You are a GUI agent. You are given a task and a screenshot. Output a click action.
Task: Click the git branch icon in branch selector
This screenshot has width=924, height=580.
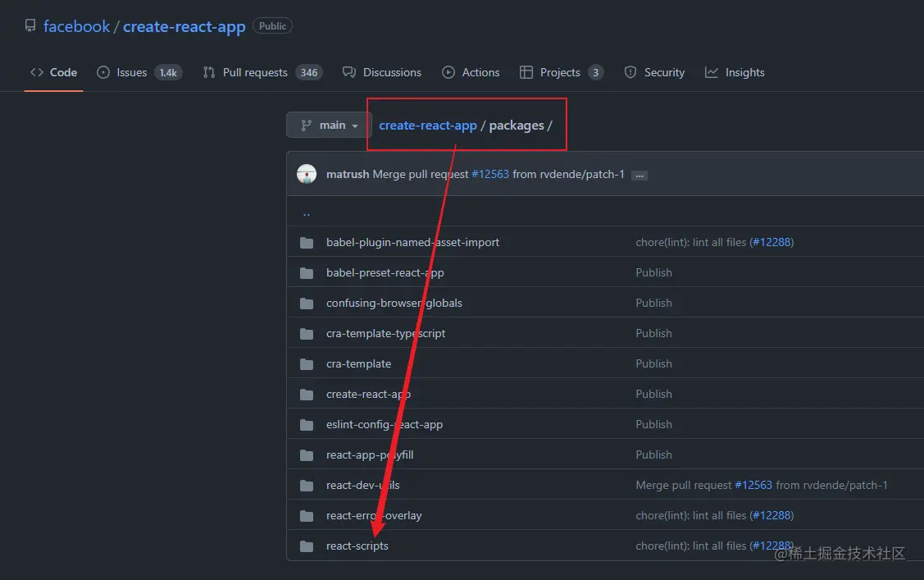[x=306, y=125]
